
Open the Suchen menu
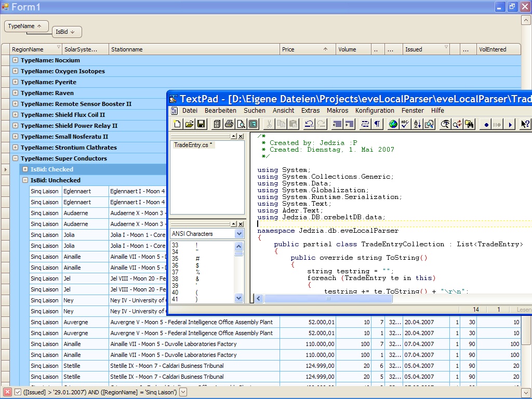tap(254, 110)
